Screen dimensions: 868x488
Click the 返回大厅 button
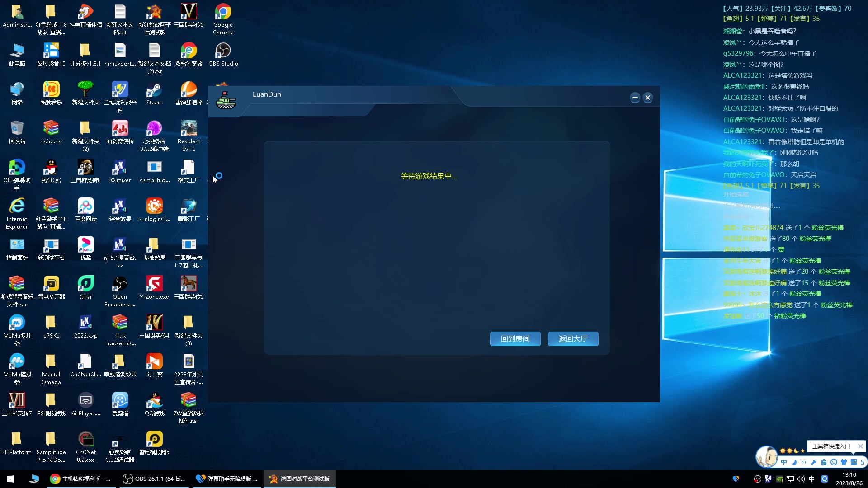pos(573,339)
